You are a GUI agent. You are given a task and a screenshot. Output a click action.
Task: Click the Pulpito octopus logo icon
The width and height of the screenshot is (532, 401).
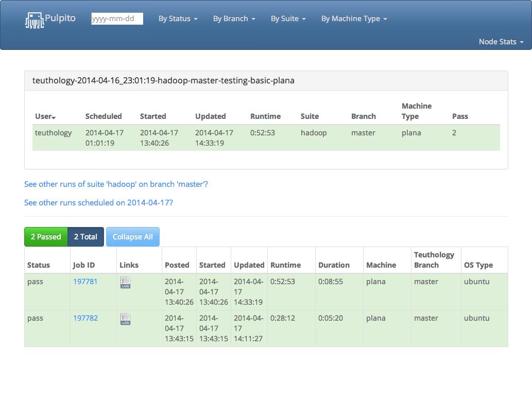click(x=34, y=20)
